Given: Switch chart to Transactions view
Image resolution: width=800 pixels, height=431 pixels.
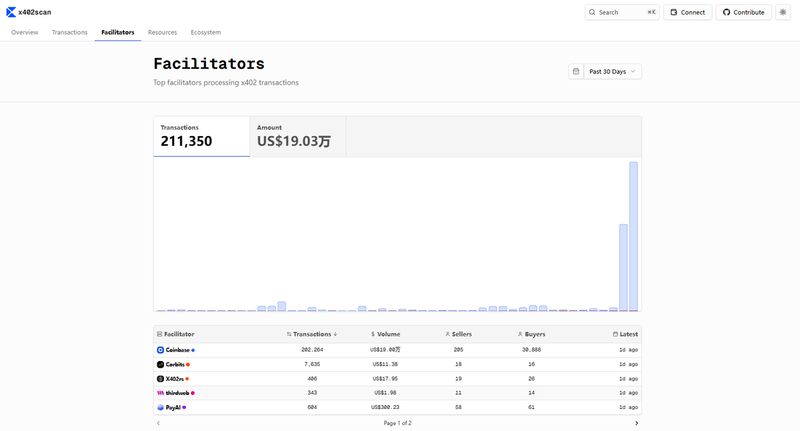Looking at the screenshot, I should pyautogui.click(x=201, y=136).
